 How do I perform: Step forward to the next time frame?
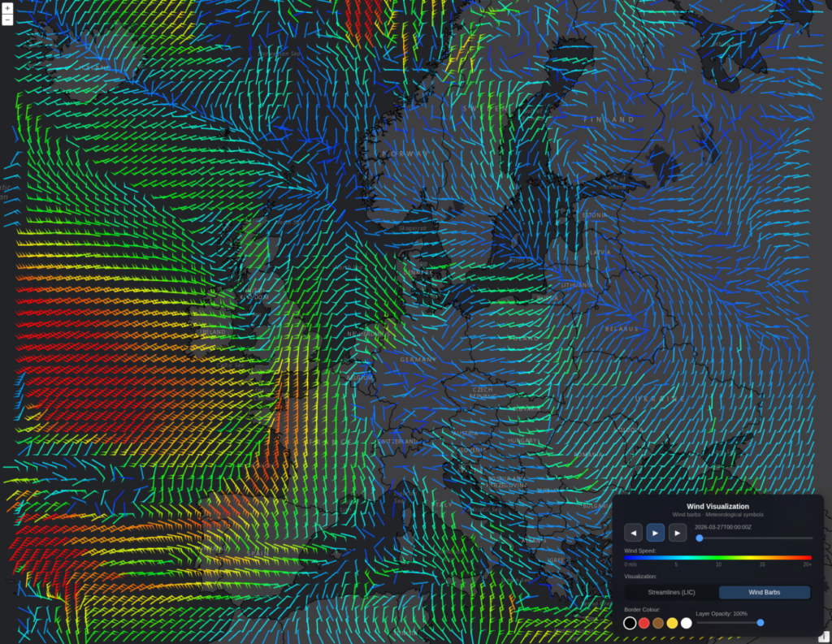click(678, 533)
